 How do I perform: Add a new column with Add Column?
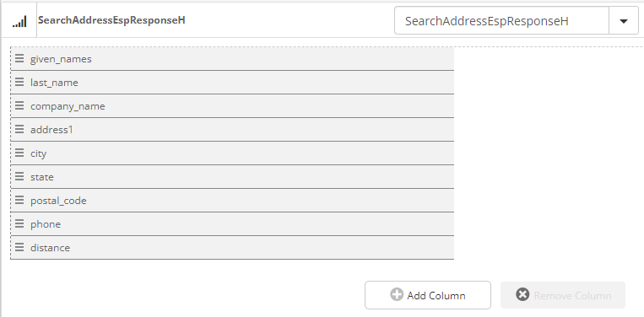(x=428, y=295)
